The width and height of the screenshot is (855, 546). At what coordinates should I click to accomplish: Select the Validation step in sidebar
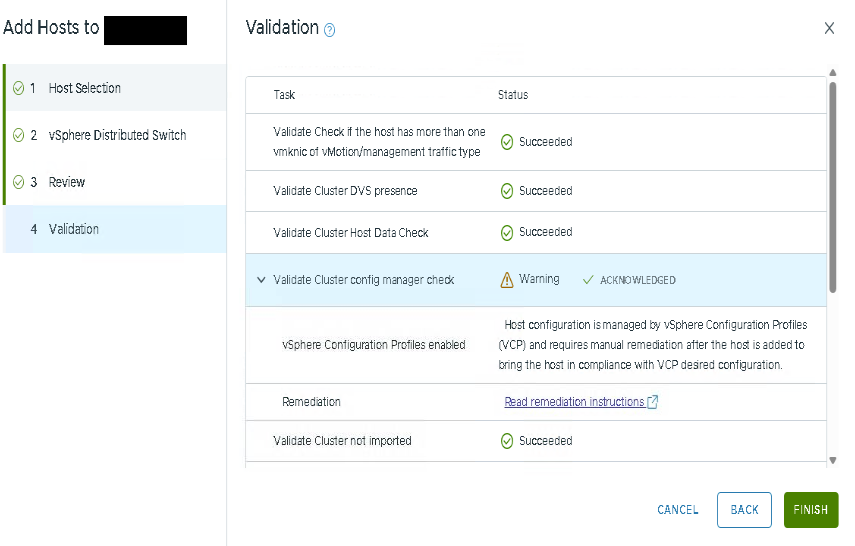pyautogui.click(x=74, y=229)
